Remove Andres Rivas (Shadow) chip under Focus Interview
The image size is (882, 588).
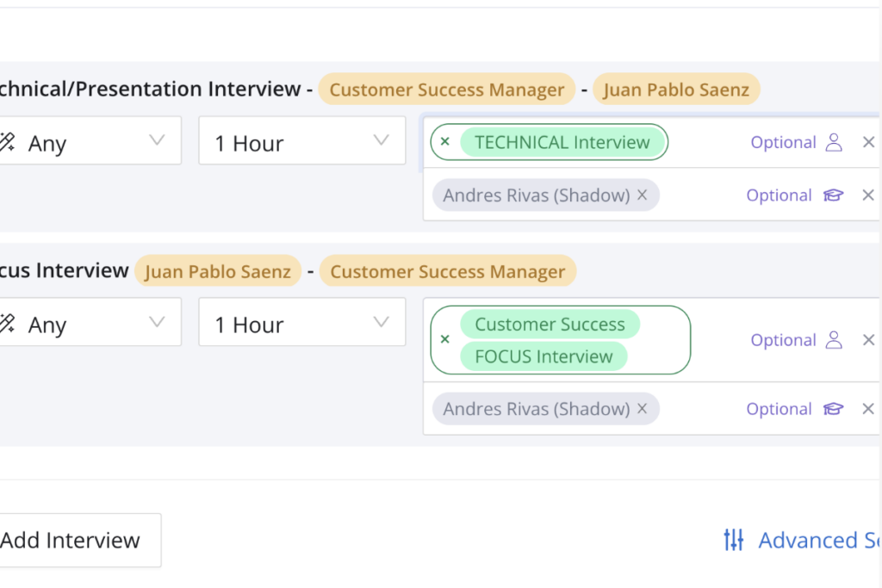click(x=643, y=409)
